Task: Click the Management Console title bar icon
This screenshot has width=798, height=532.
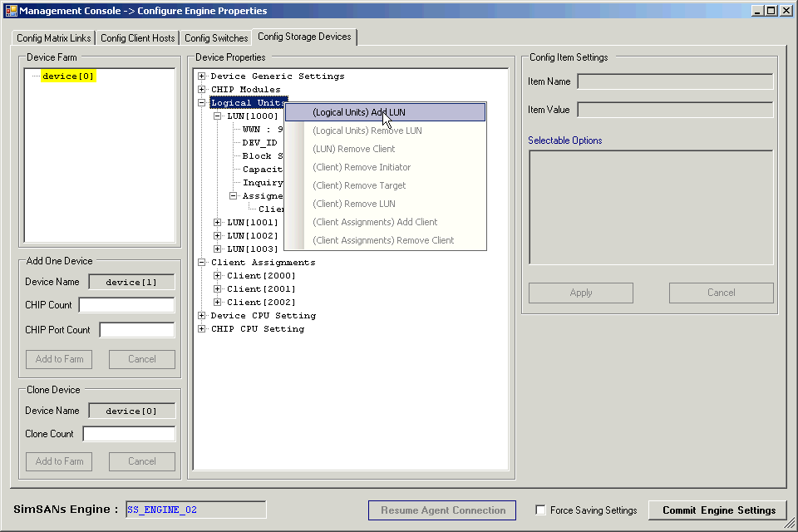Action: click(x=11, y=10)
